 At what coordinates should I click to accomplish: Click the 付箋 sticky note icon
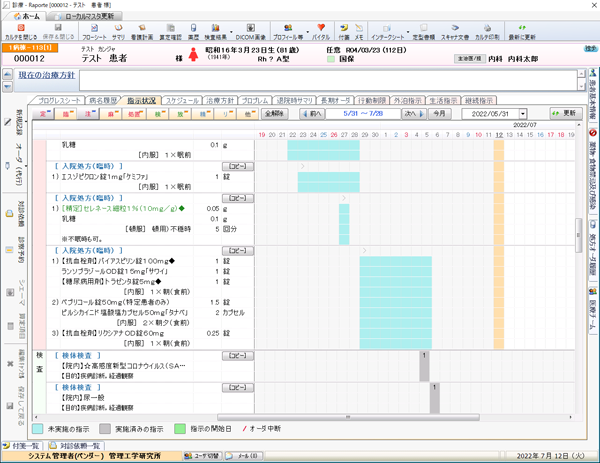344,31
